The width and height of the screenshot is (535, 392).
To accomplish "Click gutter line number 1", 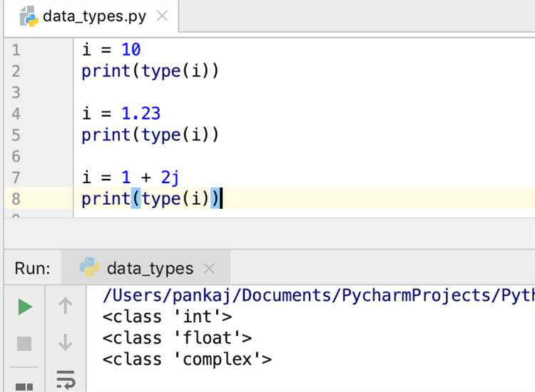I will (16, 50).
